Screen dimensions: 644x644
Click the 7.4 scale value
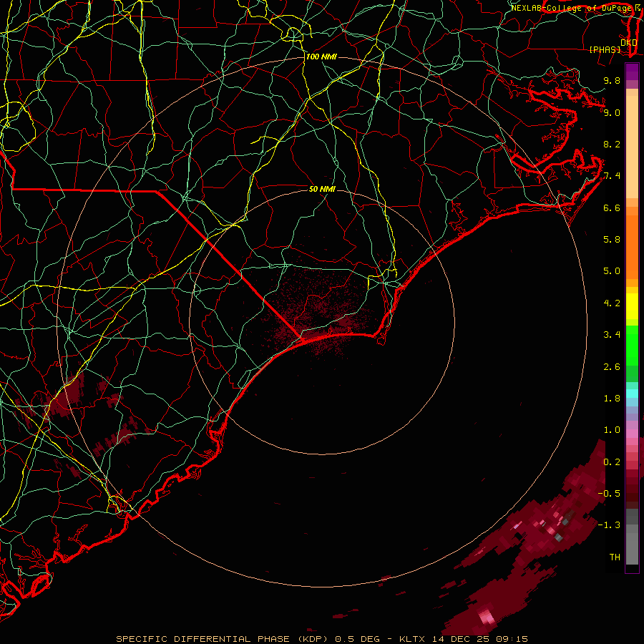click(x=612, y=176)
